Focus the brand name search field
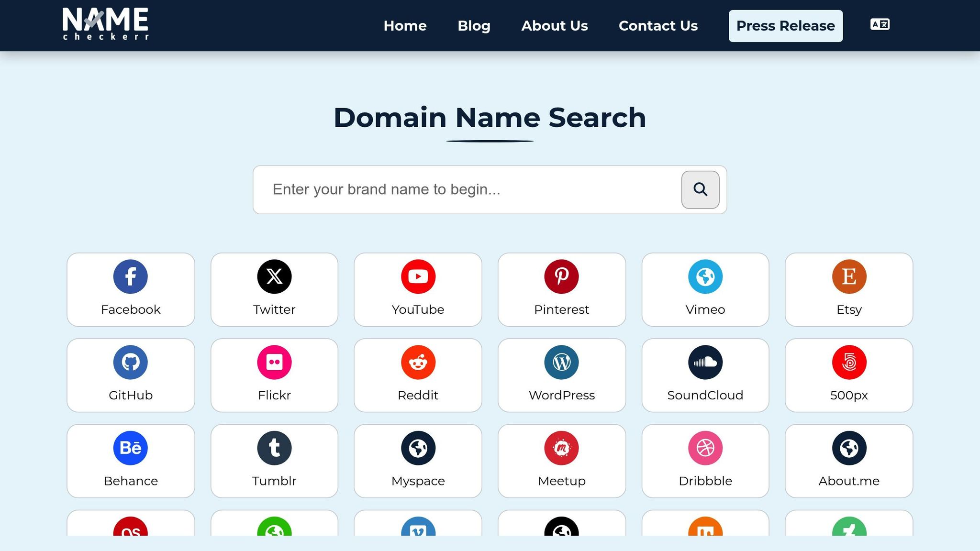 pos(467,190)
